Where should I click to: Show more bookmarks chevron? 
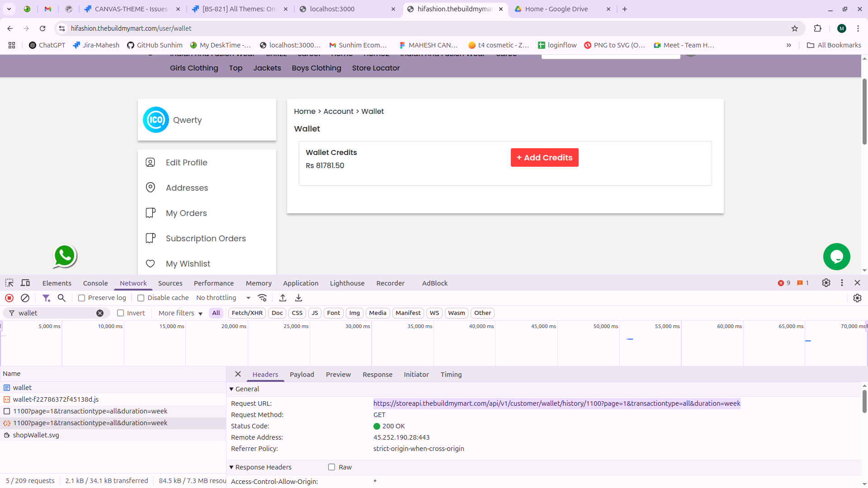[788, 45]
